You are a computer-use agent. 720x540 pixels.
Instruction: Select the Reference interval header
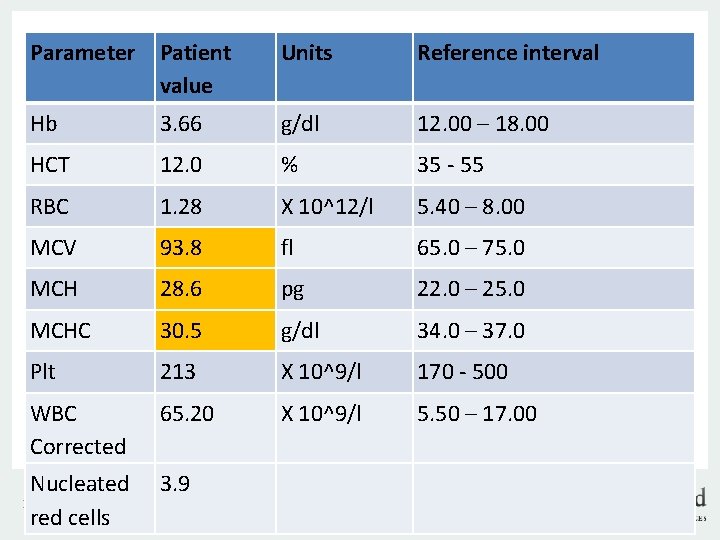pos(508,53)
